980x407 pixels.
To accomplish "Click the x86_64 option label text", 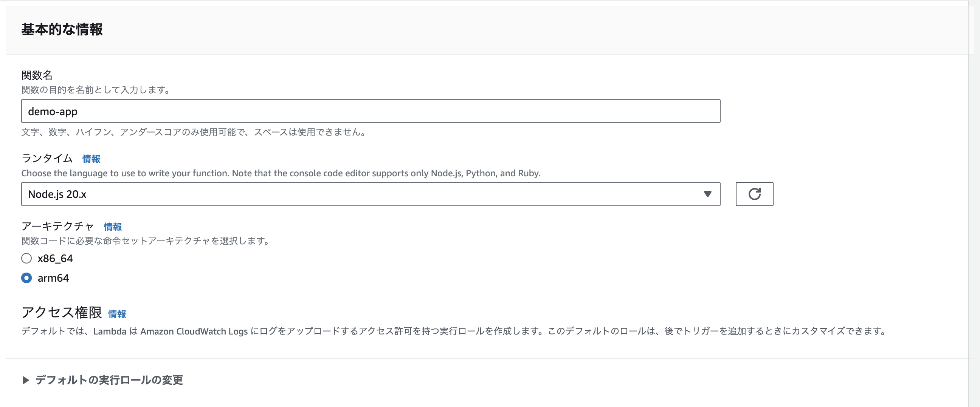I will point(55,258).
